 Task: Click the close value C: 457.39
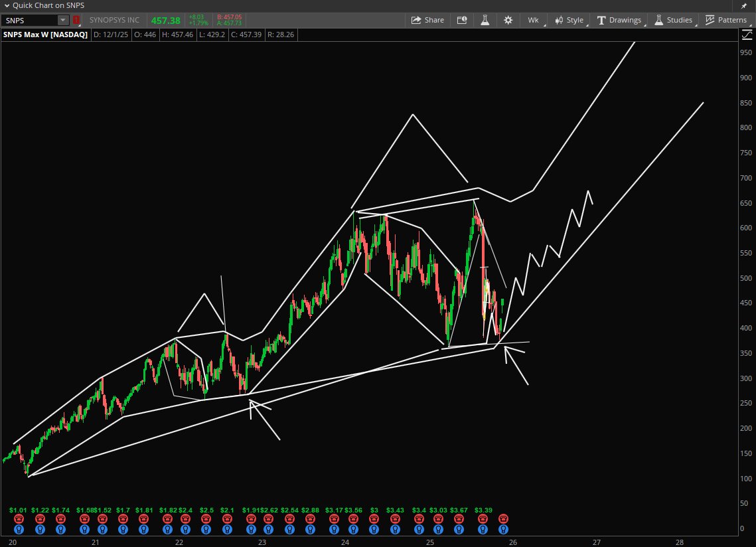coord(246,35)
